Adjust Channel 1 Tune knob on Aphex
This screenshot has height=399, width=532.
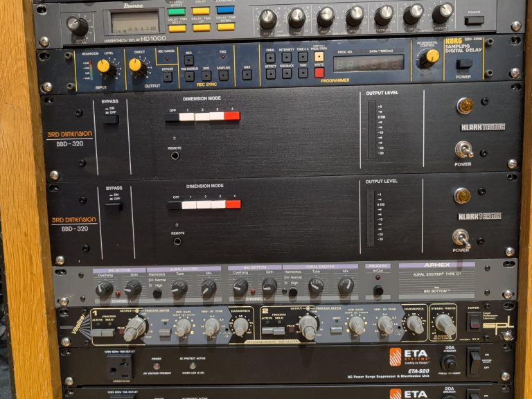(x=179, y=288)
